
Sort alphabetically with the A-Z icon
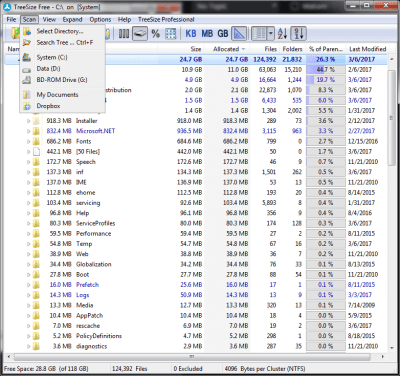point(282,34)
